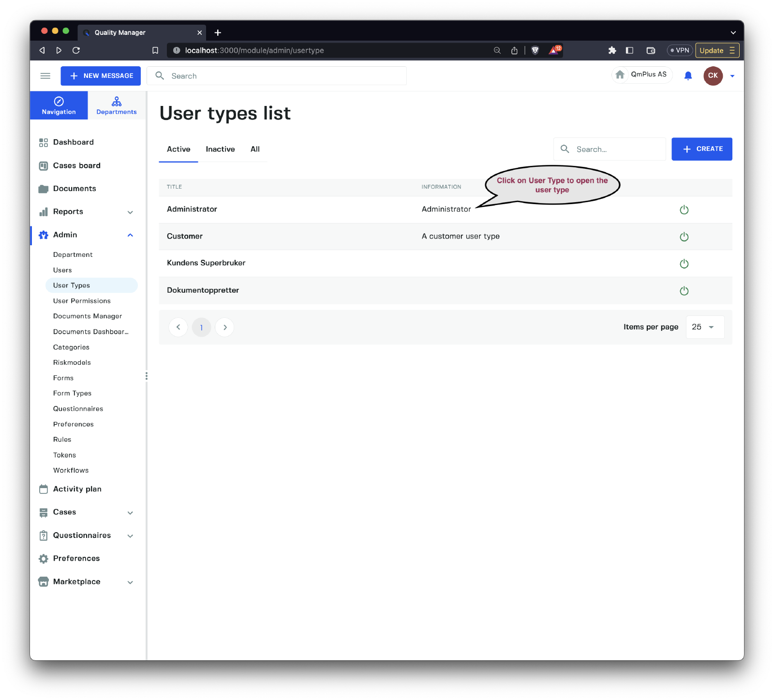Reload the page in the browser
This screenshot has height=700, width=774.
[x=76, y=50]
